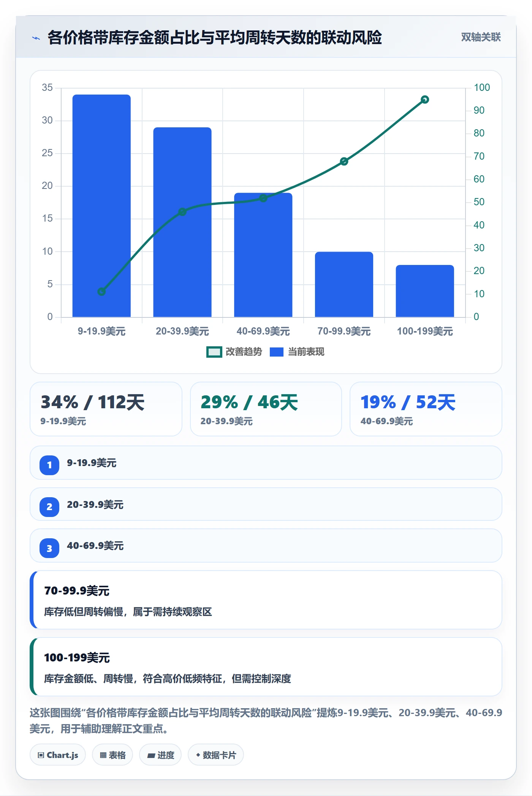Click the 数据卡片 tag
Screen dimensions: 532x796
[216, 755]
